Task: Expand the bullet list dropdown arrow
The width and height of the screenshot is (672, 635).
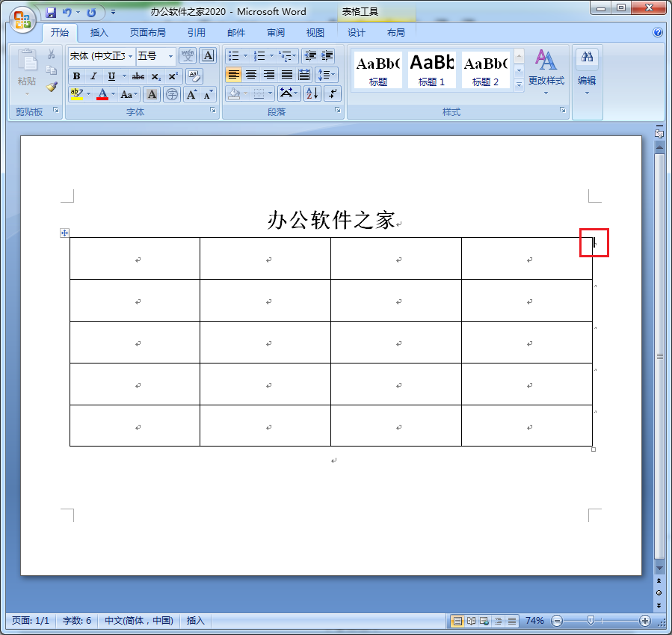Action: 246,56
